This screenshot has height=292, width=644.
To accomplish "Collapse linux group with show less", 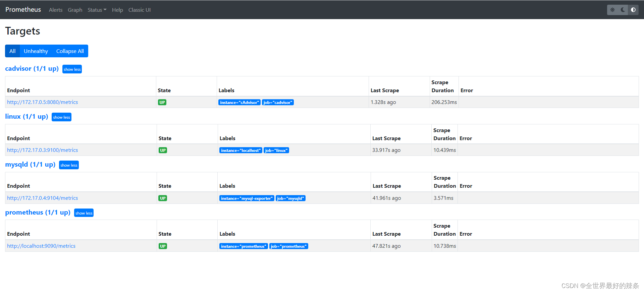I will click(x=61, y=117).
